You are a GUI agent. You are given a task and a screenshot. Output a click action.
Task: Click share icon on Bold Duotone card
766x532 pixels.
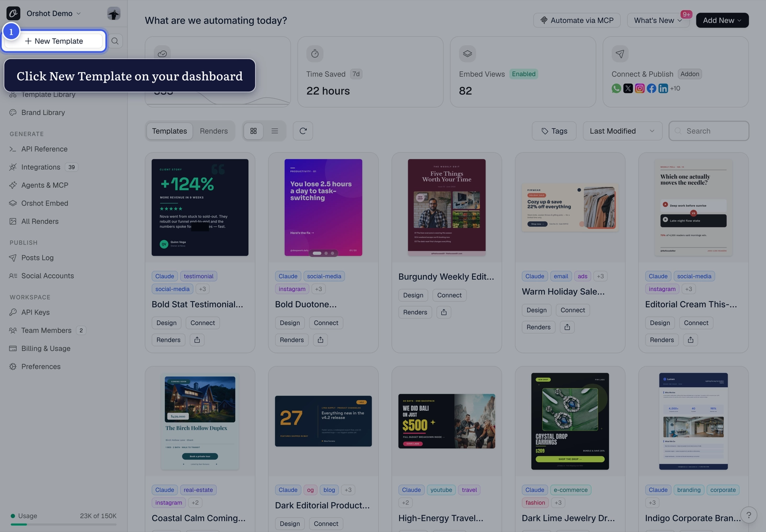tap(321, 340)
